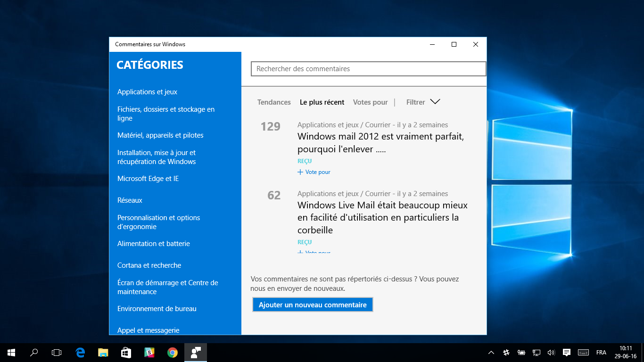Screen dimensions: 644x362
Task: Switch to the Le plus récent tab
Action: [x=322, y=102]
